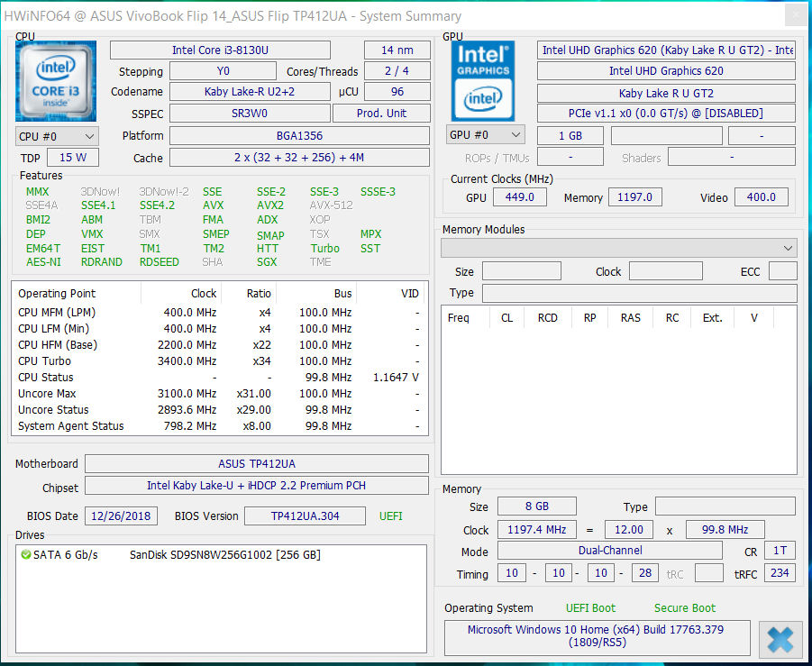
Task: Click the green check icon beside SATA 6 Gb/s
Action: pos(25,554)
